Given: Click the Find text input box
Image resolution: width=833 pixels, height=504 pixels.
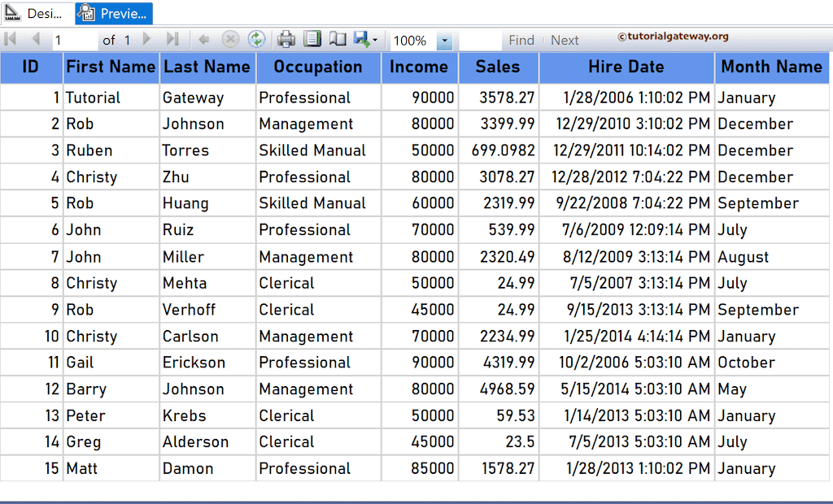Looking at the screenshot, I should (480, 40).
